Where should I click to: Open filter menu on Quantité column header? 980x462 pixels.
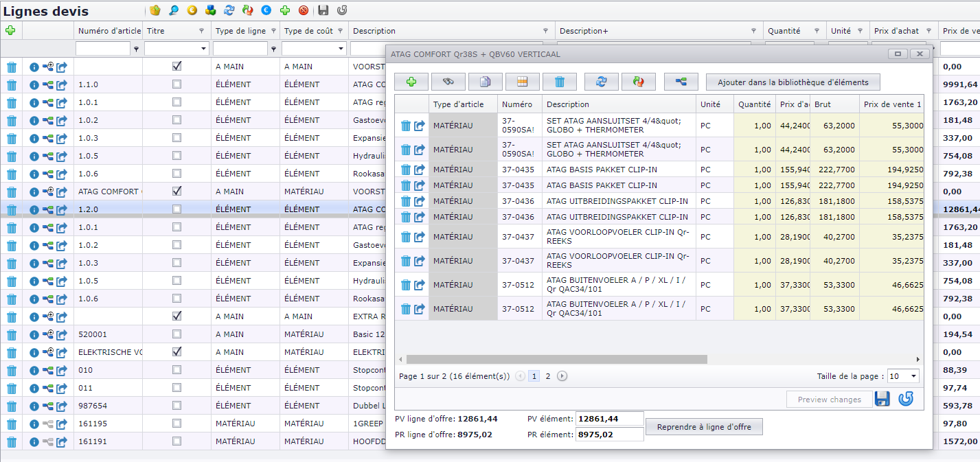point(817,31)
